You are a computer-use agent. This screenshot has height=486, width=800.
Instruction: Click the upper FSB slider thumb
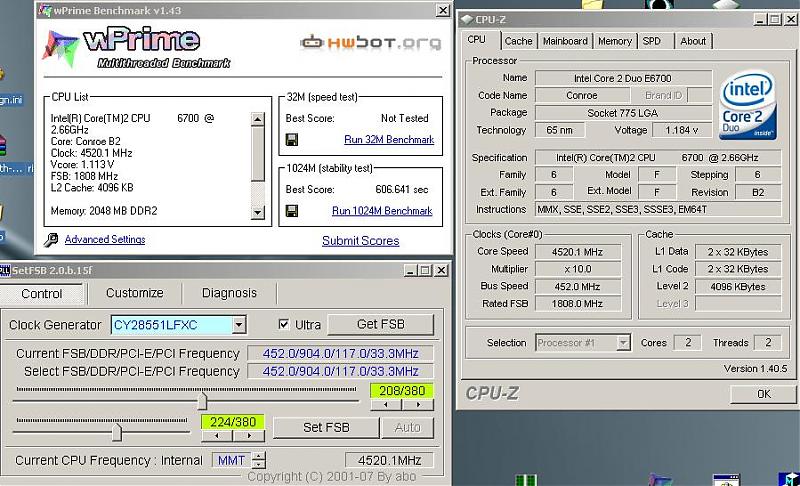click(203, 401)
